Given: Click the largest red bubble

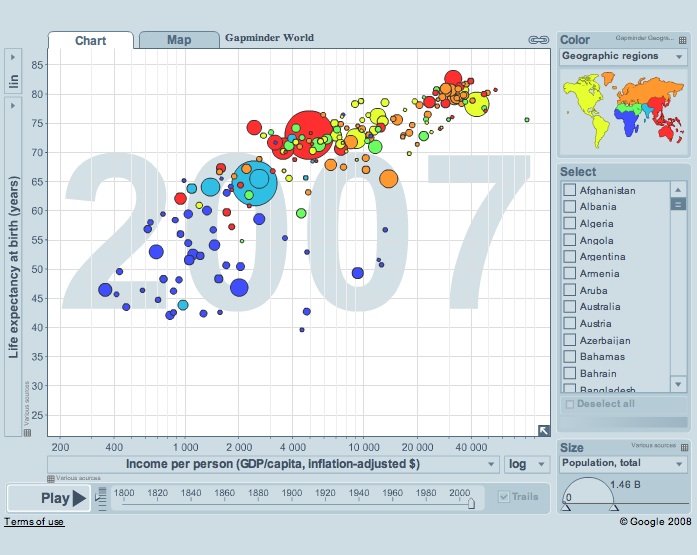Looking at the screenshot, I should coord(308,135).
